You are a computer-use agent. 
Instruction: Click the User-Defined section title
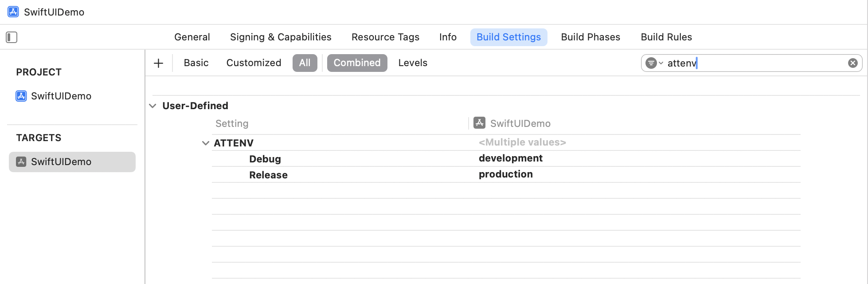pos(195,106)
